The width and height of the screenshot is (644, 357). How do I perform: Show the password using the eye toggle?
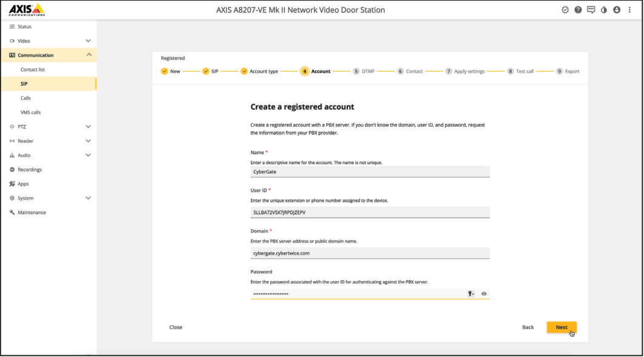pos(483,293)
